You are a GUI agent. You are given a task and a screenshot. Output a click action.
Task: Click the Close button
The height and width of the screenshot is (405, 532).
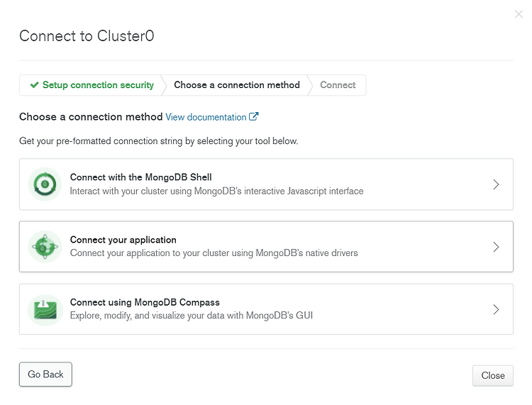(493, 375)
